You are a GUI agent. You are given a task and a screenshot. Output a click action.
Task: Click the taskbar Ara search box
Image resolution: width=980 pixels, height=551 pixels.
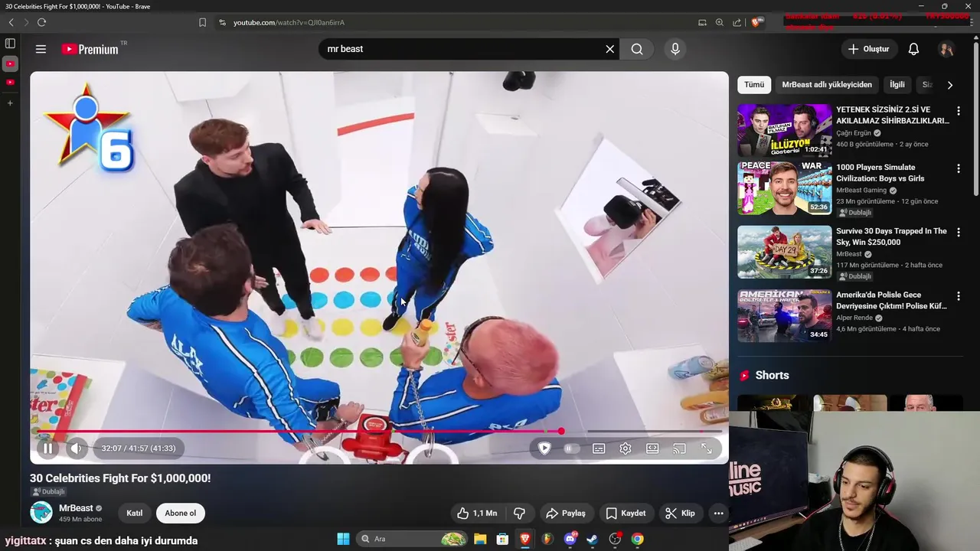tap(412, 539)
